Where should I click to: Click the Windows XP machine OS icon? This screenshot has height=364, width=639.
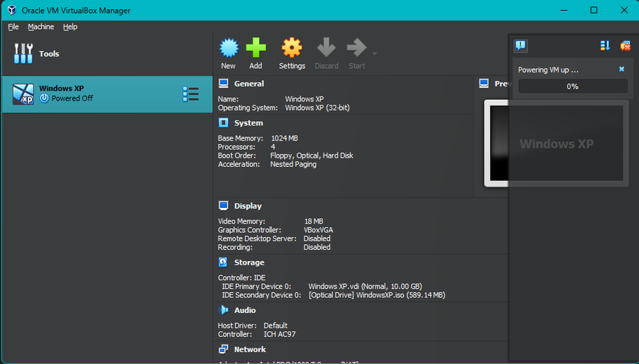click(23, 94)
